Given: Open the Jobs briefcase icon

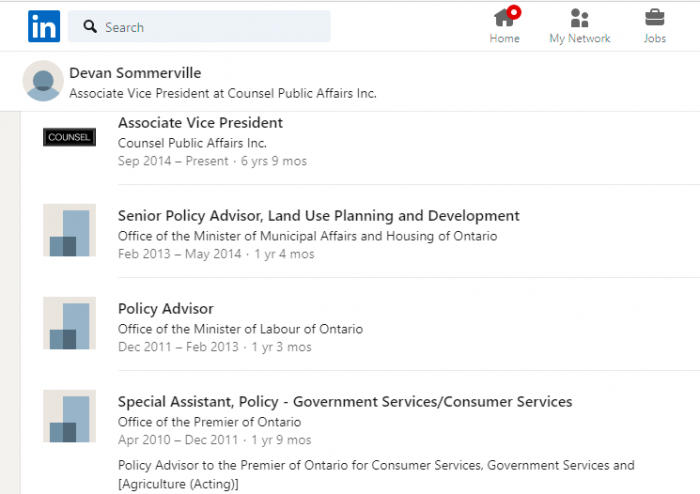Looking at the screenshot, I should 654,17.
